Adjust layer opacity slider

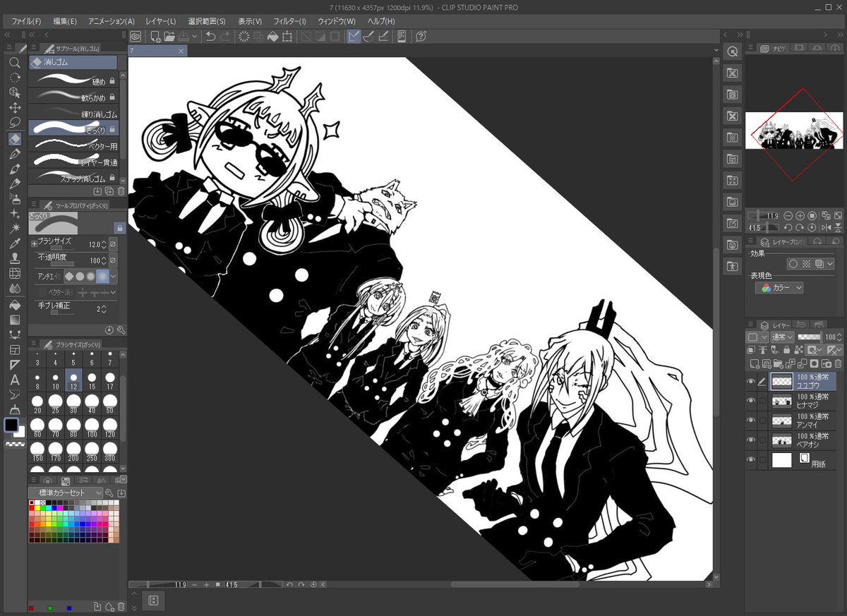809,337
